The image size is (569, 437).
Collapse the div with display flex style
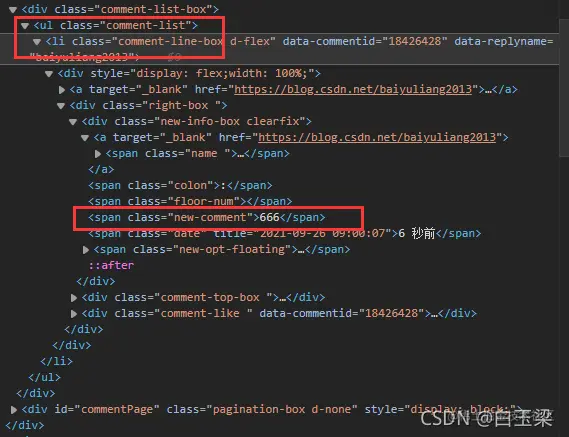point(49,74)
